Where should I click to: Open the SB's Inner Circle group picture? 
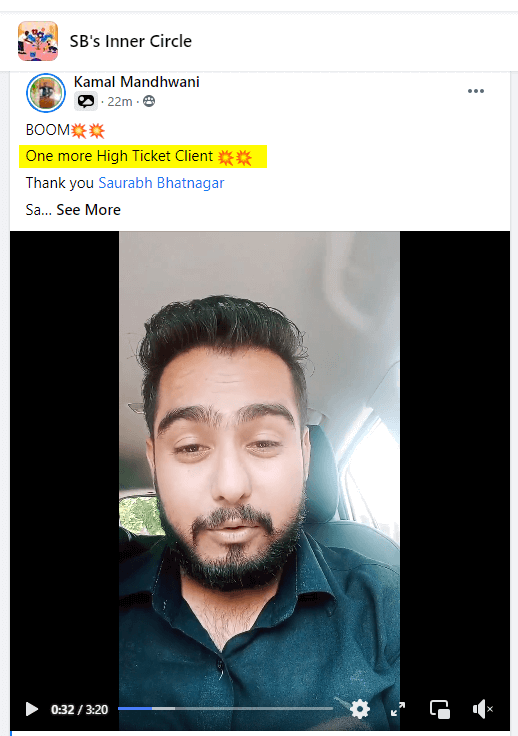coord(38,41)
